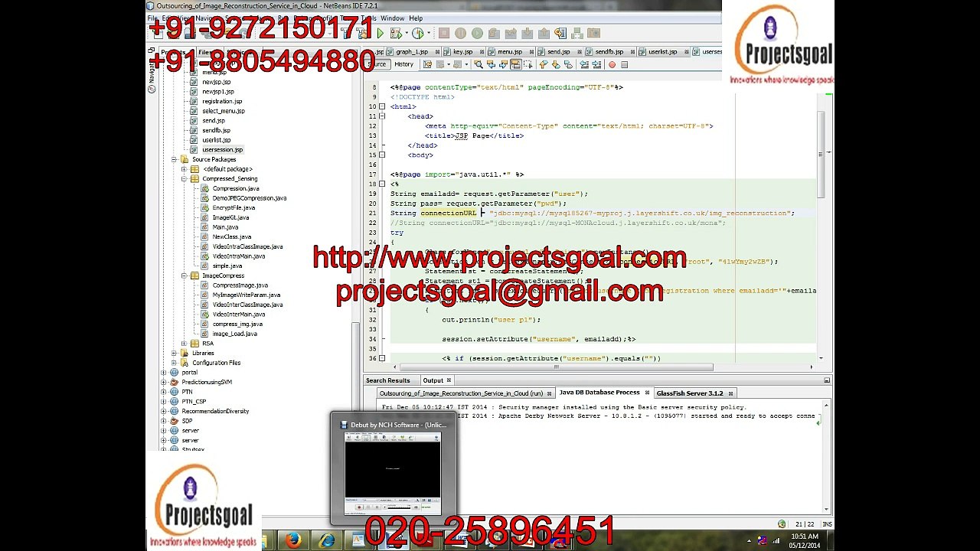Toggle code fold at line 18

pos(382,184)
